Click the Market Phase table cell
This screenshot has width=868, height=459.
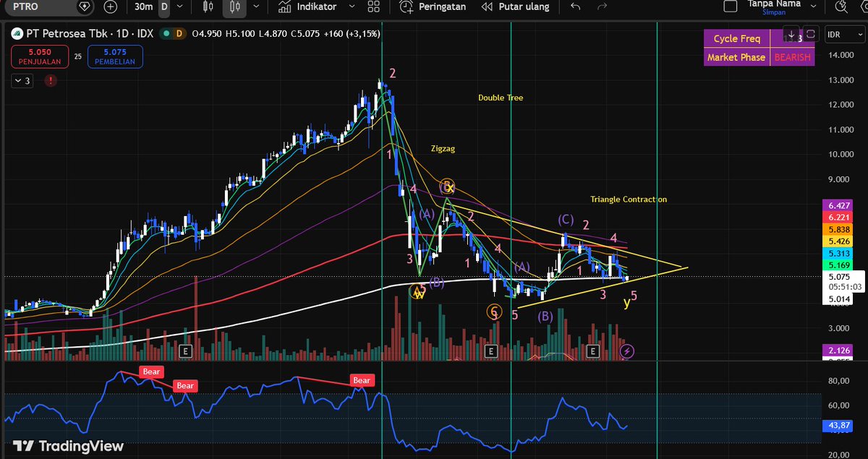[x=736, y=57]
